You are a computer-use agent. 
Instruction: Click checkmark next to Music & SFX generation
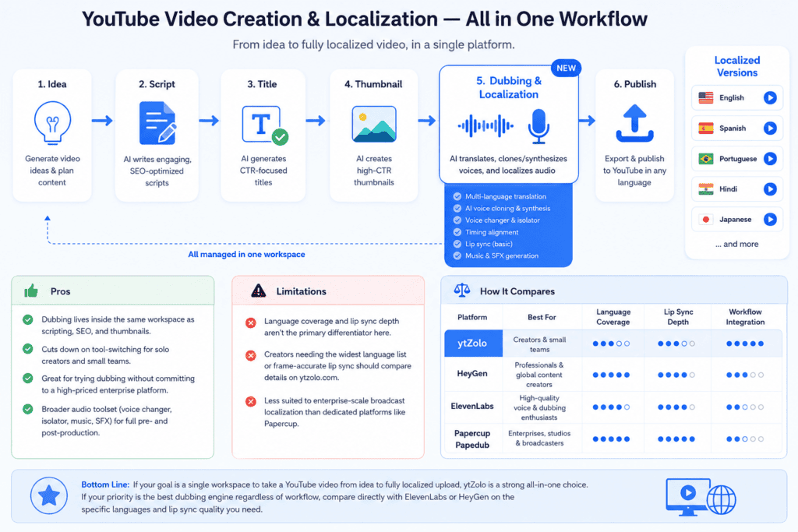pos(457,255)
